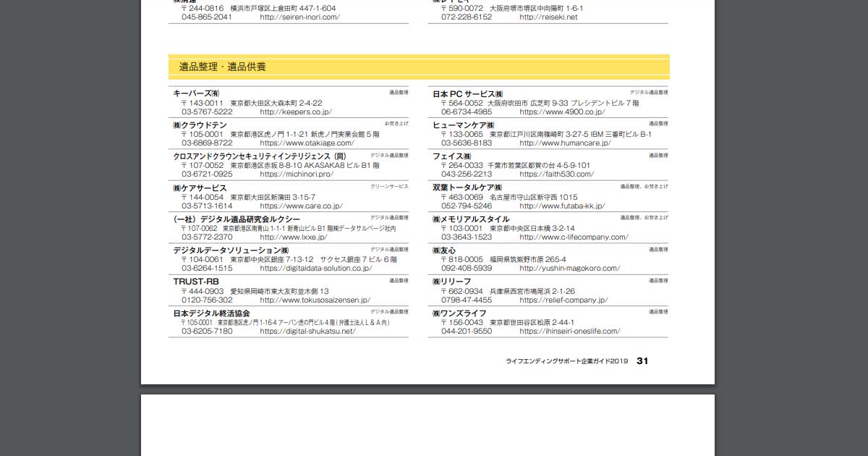Image resolution: width=868 pixels, height=456 pixels.
Task: Click the ㈱リリーフ company name
Action: (x=452, y=282)
